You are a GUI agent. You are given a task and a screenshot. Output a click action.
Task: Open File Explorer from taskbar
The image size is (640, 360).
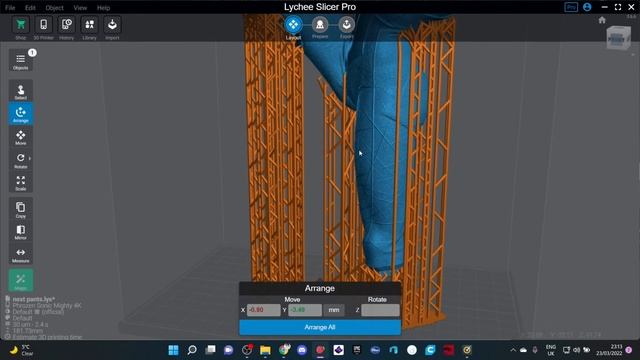pos(265,350)
